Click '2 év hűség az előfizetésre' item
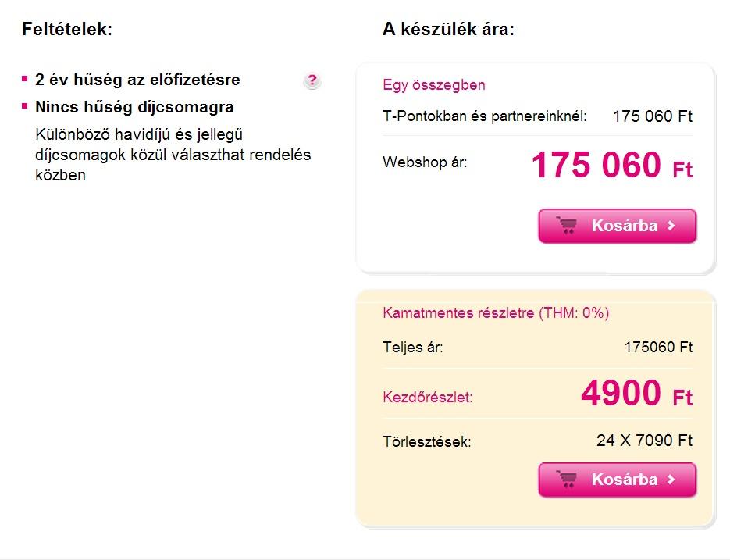The image size is (730, 560). click(x=137, y=80)
